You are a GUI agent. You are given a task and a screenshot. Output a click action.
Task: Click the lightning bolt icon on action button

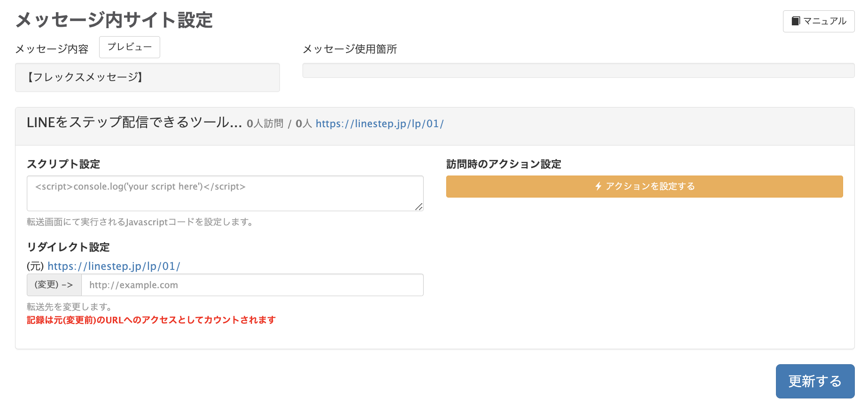598,186
